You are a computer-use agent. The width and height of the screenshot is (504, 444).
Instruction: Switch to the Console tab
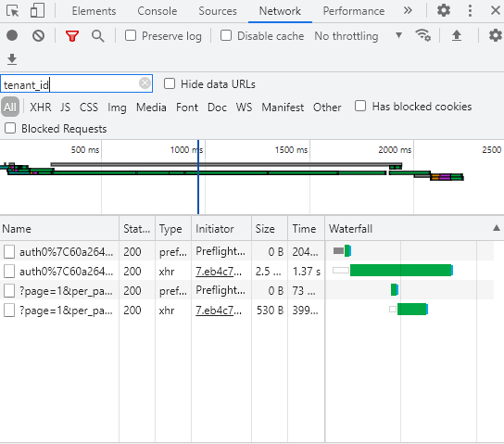157,11
